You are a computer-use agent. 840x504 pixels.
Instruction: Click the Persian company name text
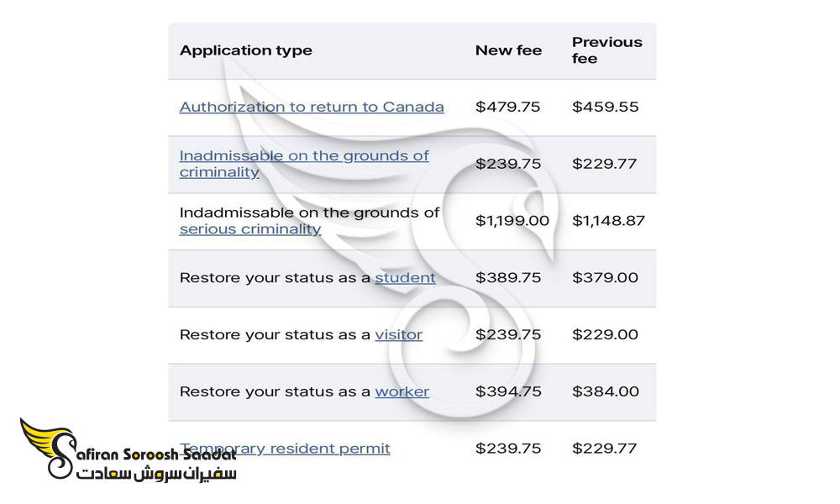[x=156, y=474]
